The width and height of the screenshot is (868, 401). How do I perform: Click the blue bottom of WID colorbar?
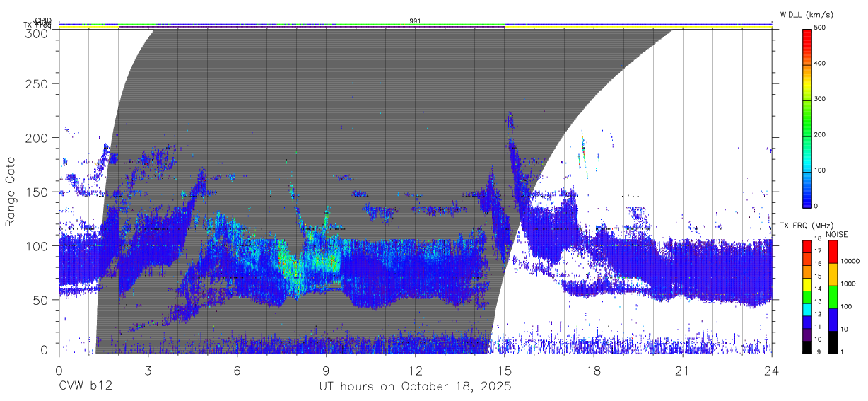click(x=807, y=198)
